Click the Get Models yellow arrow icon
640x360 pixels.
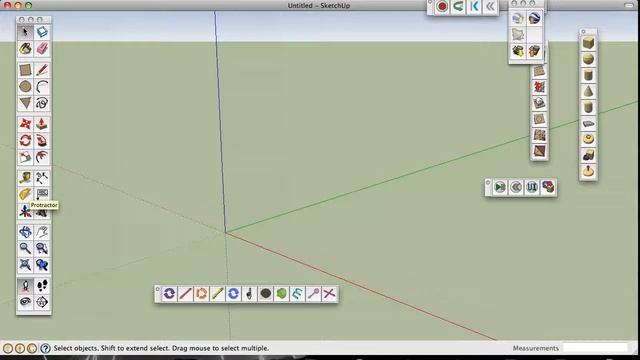pyautogui.click(x=518, y=51)
